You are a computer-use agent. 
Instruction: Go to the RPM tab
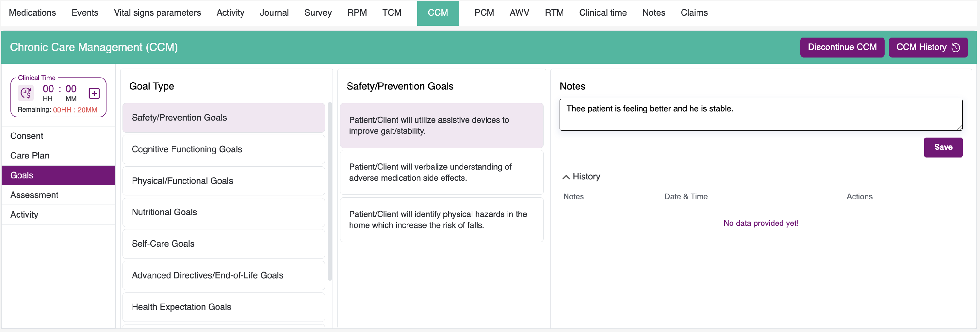(x=356, y=13)
